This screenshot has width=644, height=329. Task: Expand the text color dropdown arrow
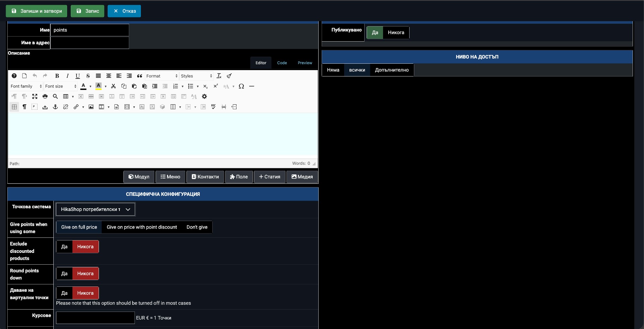(x=90, y=87)
